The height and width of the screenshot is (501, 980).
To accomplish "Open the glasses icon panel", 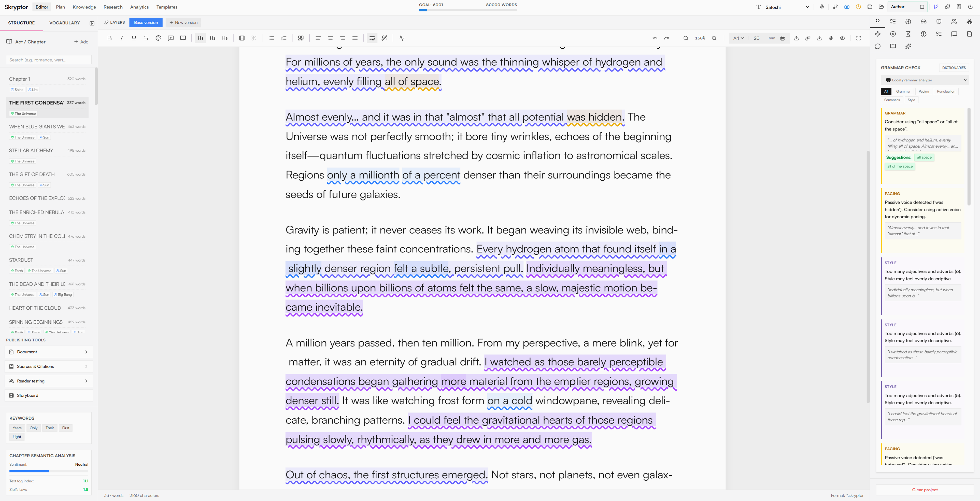I will tap(923, 22).
